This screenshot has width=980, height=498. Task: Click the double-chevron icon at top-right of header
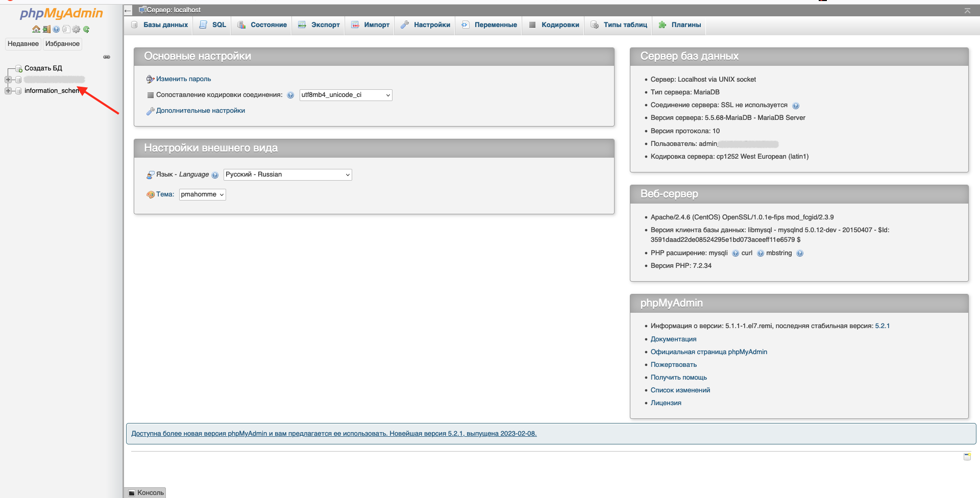967,11
